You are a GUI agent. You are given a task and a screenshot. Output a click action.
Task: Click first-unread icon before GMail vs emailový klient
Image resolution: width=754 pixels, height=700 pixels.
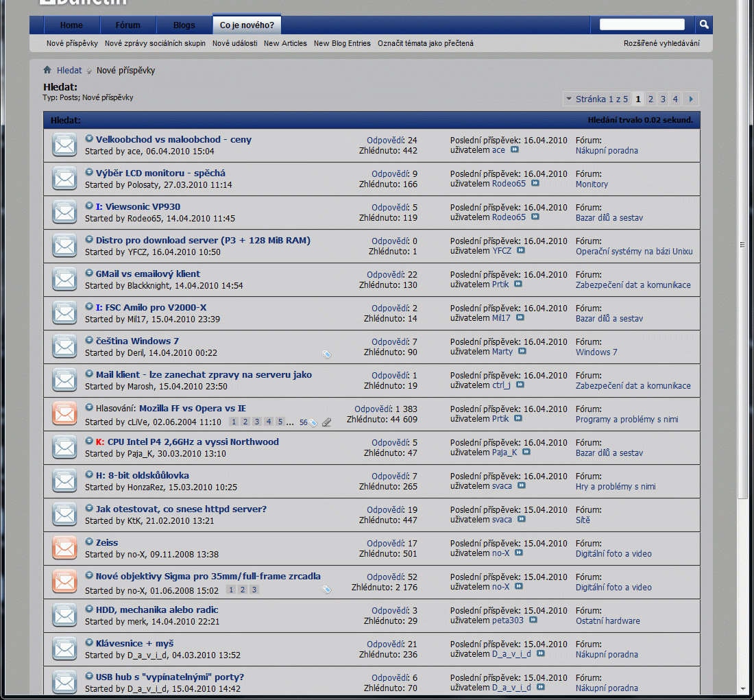(x=89, y=273)
